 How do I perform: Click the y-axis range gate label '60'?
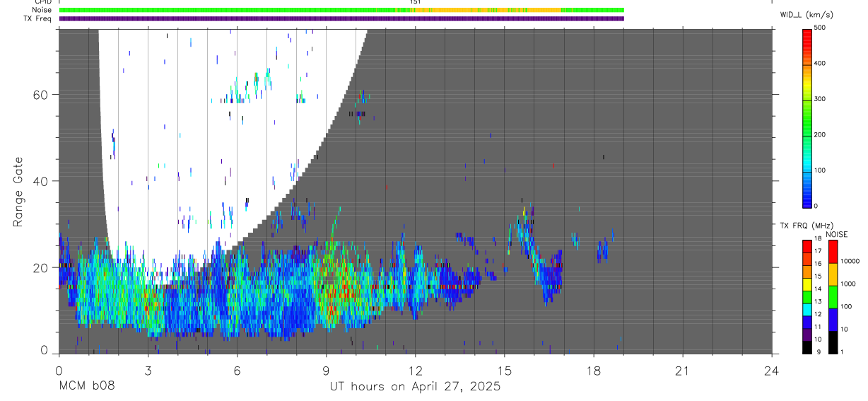pos(41,95)
